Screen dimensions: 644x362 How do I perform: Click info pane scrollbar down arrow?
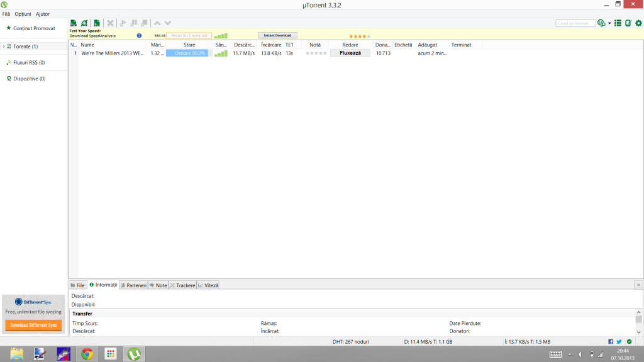(x=638, y=332)
